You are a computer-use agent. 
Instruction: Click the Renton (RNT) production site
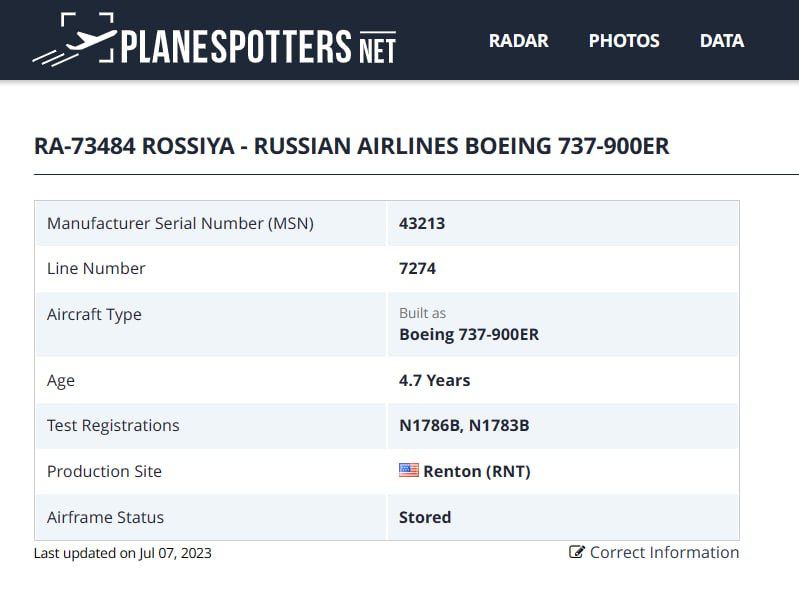[477, 471]
